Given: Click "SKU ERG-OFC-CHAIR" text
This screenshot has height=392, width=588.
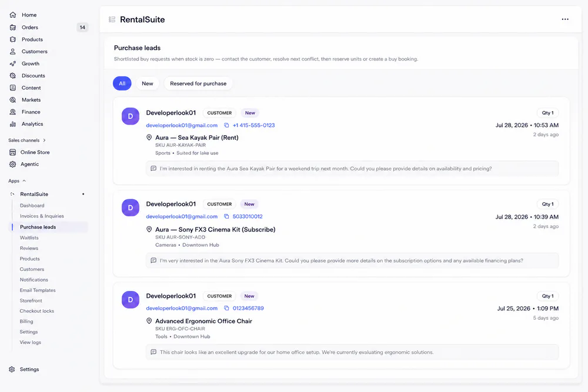Looking at the screenshot, I should pos(180,329).
